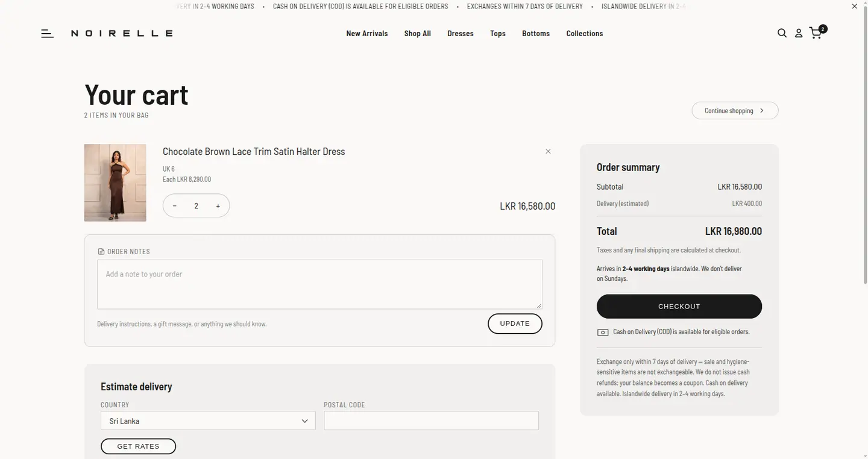Click the CHECKOUT button
Viewport: 868px width, 459px height.
[679, 307]
